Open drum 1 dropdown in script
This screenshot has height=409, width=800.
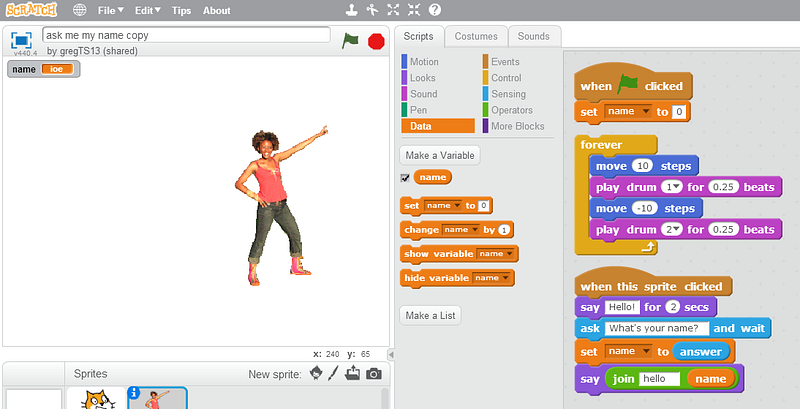click(x=671, y=187)
